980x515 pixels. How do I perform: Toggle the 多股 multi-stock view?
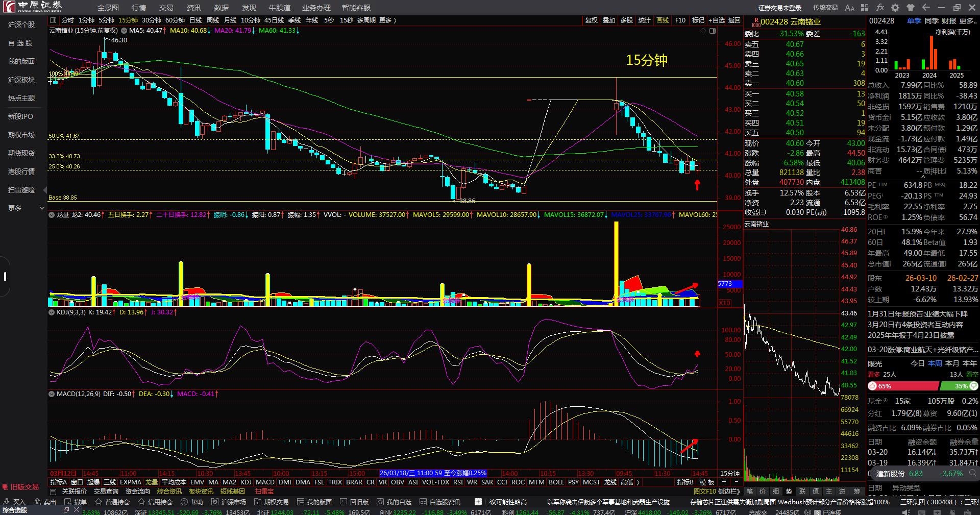point(627,20)
